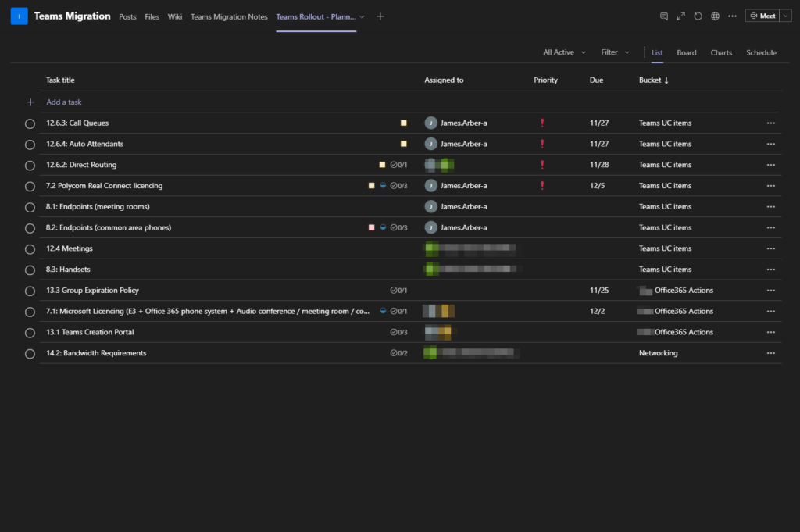Mark 12.6.2: Direct Routing complete
Viewport: 800px width, 532px height.
coord(30,166)
